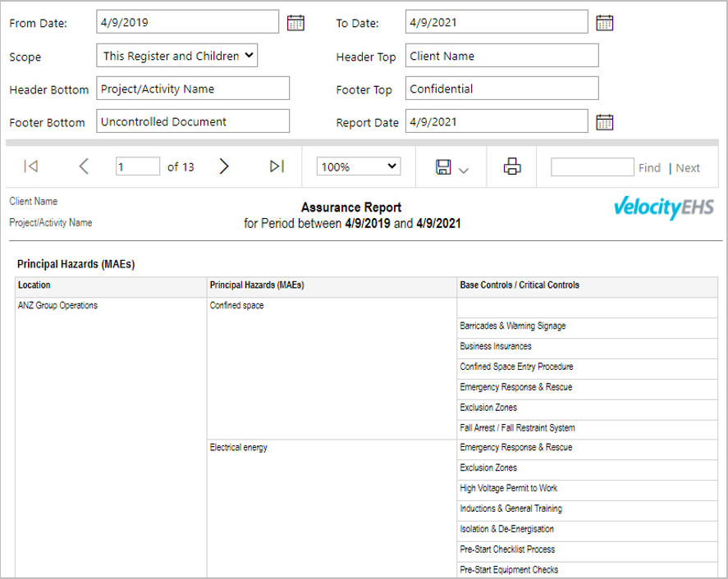Click the From Date field
728x579 pixels.
point(188,22)
